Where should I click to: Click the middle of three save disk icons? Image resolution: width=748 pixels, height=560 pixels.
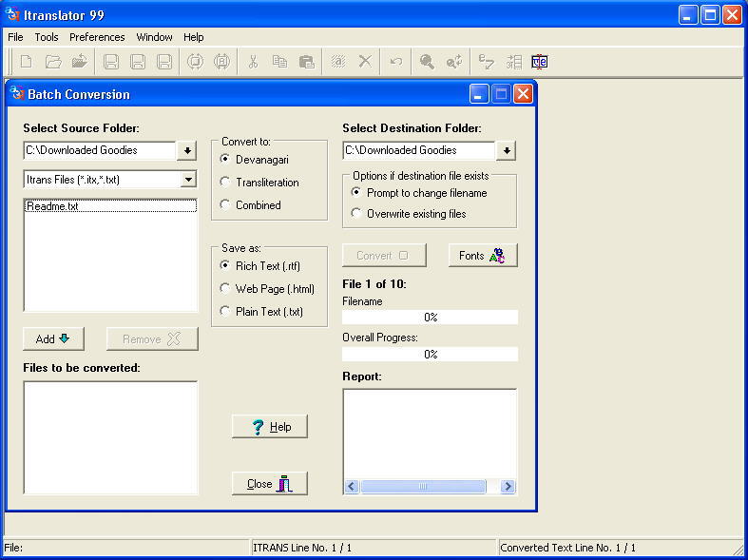[138, 62]
